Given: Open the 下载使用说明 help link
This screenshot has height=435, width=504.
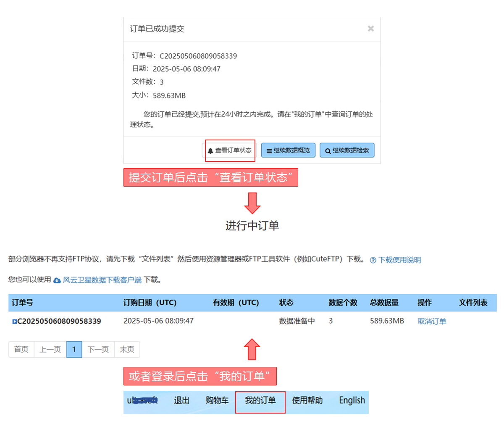Looking at the screenshot, I should click(399, 260).
